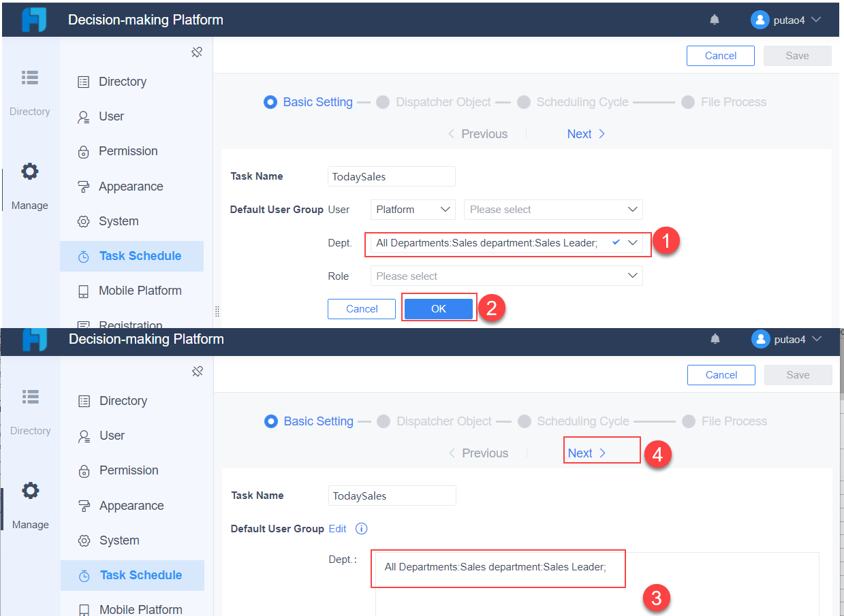This screenshot has width=844, height=616.
Task: Click the OK button
Action: 438,308
